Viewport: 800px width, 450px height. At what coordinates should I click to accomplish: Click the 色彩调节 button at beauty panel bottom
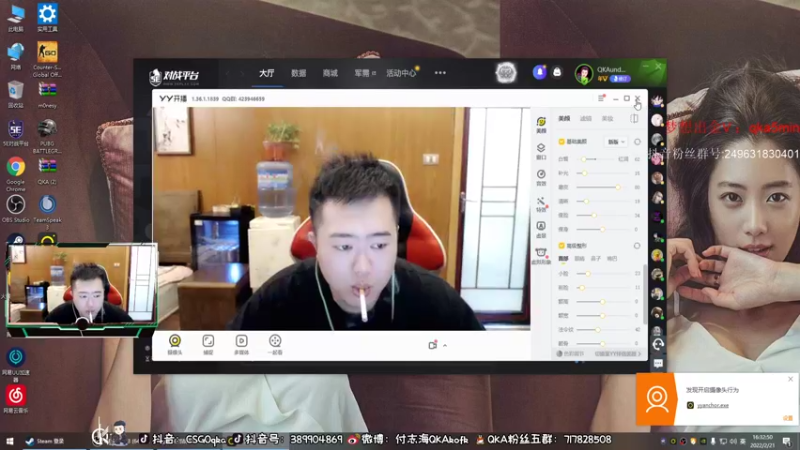[x=570, y=354]
